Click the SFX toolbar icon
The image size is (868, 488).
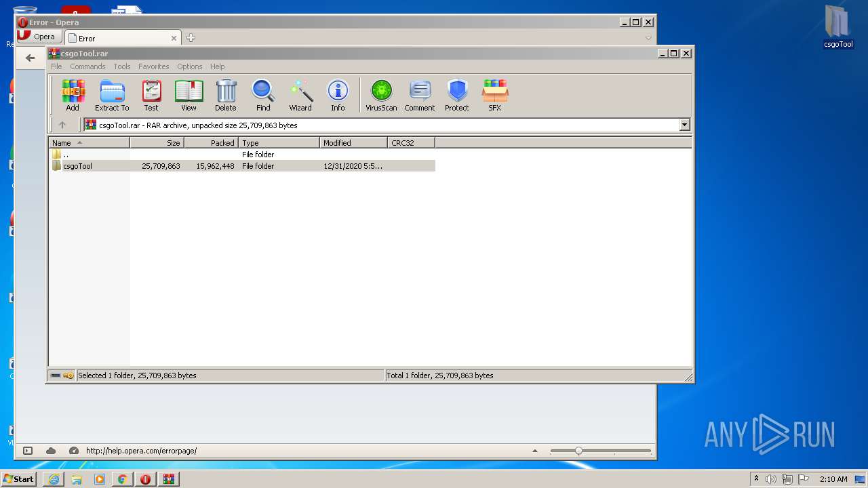495,95
